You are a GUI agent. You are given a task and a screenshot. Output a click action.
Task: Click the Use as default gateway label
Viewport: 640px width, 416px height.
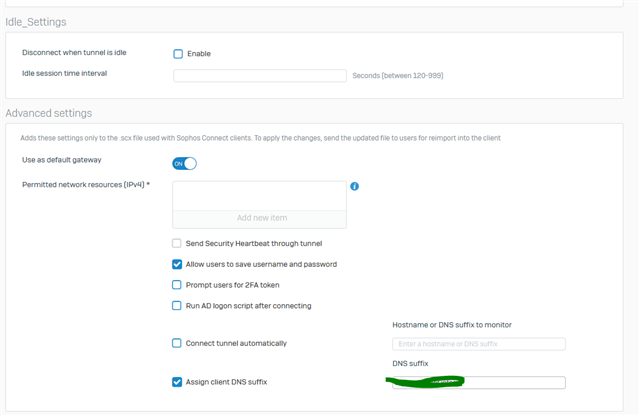61,160
